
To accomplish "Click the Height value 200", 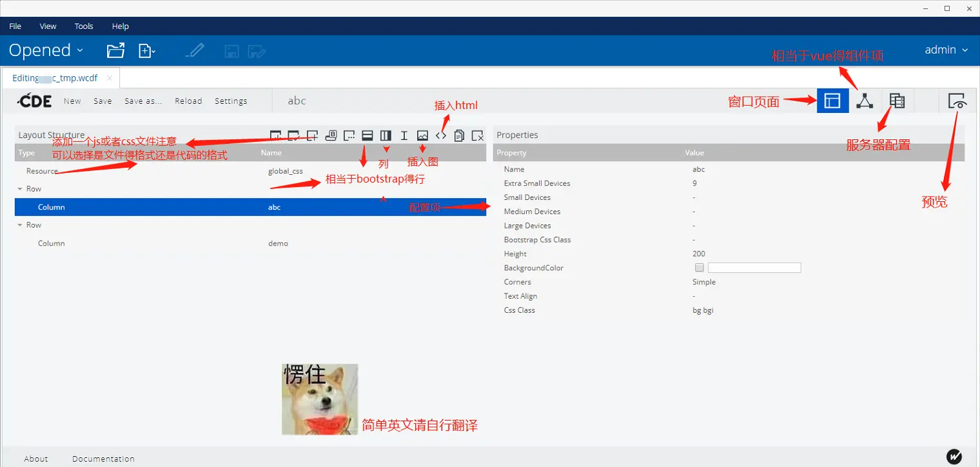I will pyautogui.click(x=699, y=254).
